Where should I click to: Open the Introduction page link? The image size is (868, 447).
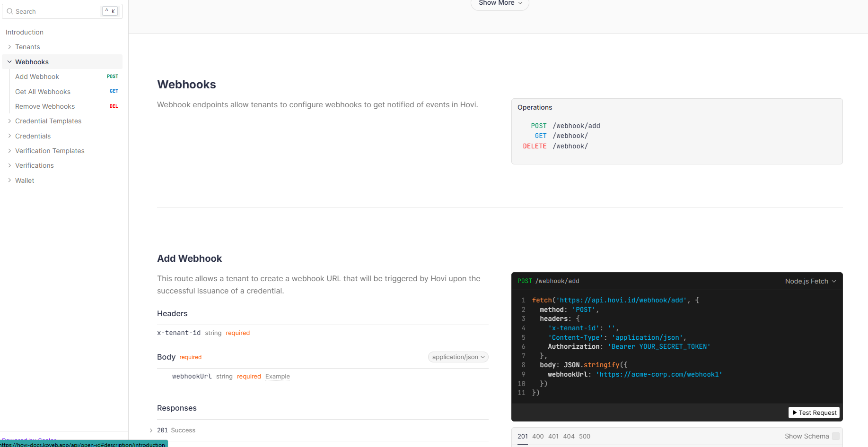pos(25,32)
